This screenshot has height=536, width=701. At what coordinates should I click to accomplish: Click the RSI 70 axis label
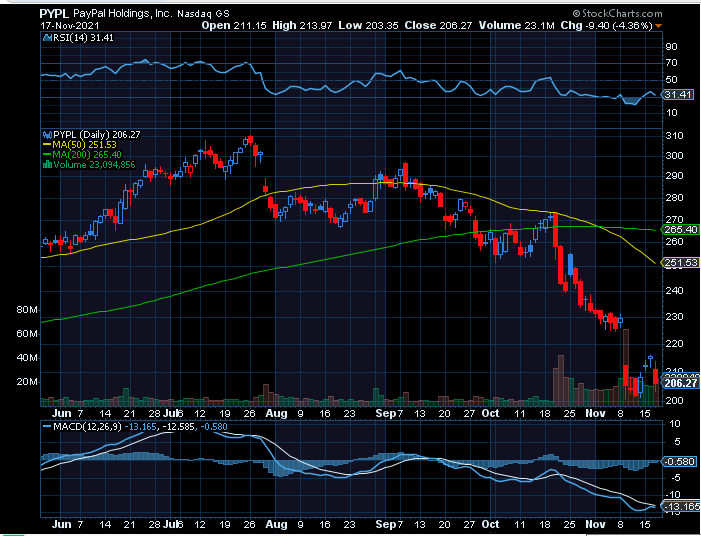671,63
